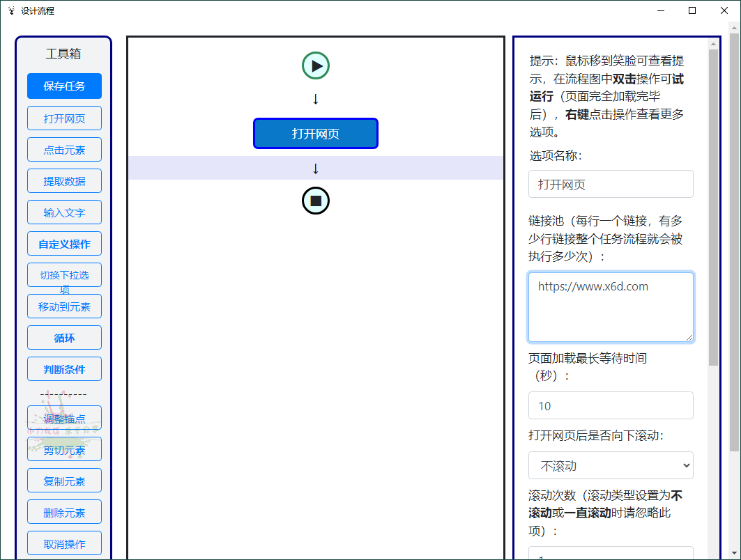The width and height of the screenshot is (741, 560).
Task: Click the green start play node
Action: [x=316, y=66]
